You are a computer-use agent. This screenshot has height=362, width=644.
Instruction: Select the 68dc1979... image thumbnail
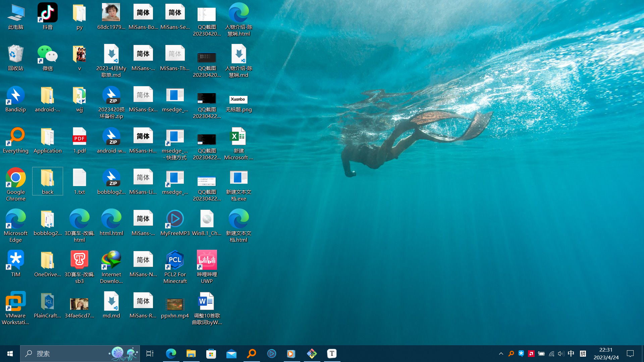111,16
